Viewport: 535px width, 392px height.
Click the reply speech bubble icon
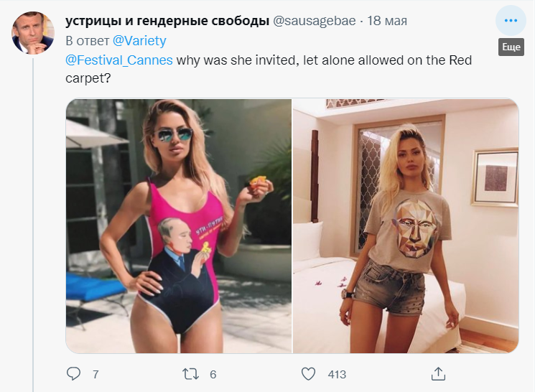[x=73, y=374]
